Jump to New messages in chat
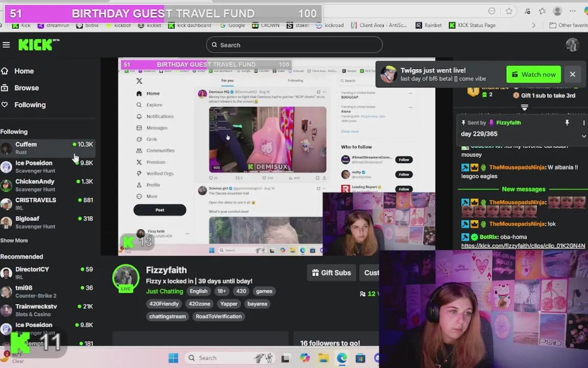 [523, 189]
